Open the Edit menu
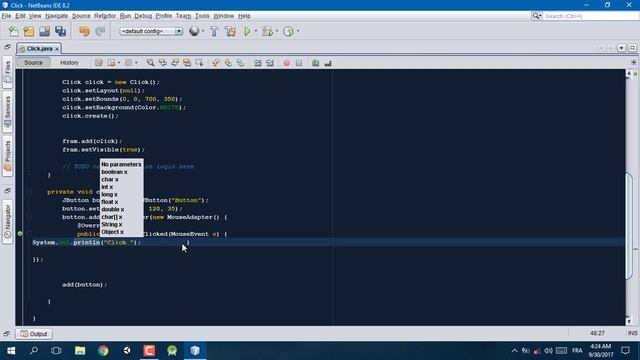 tap(20, 16)
